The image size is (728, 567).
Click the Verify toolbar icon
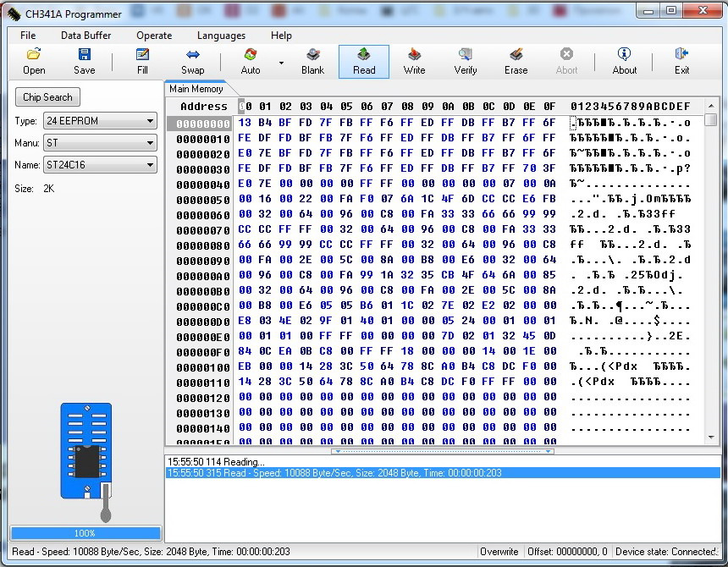tap(465, 61)
